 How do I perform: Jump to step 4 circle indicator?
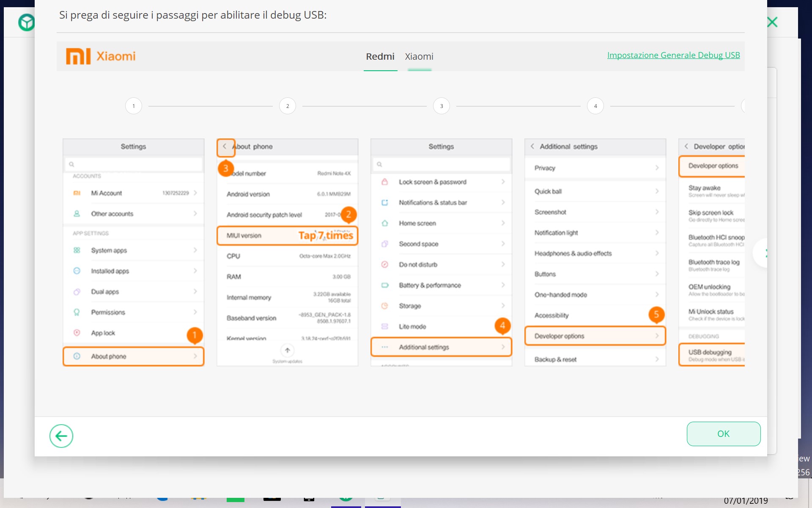[x=595, y=106]
